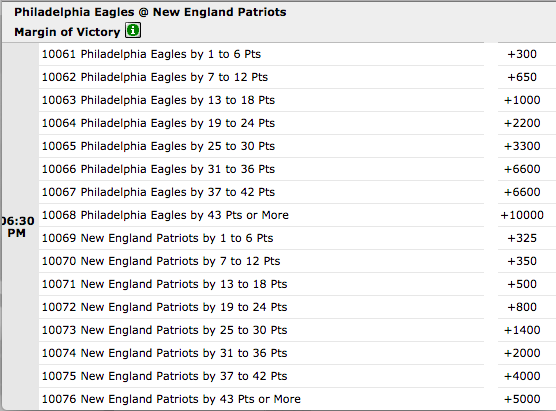Choose +350 odds for Patriots by 7 to 12
This screenshot has width=556, height=411.
pyautogui.click(x=522, y=261)
